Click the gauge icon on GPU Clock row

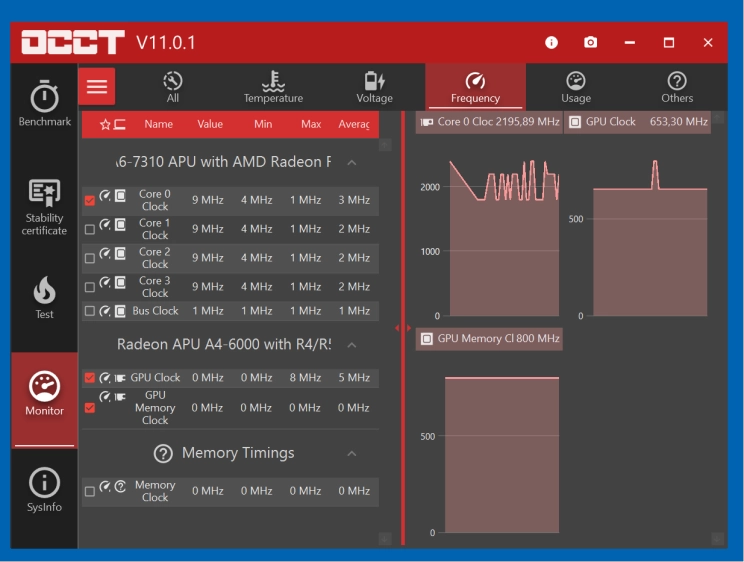click(105, 378)
